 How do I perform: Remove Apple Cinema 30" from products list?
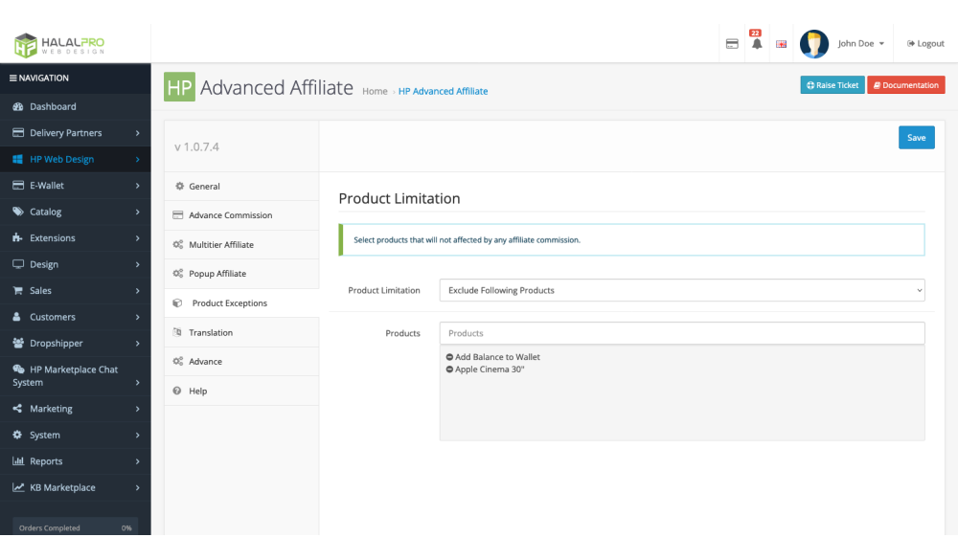[450, 370]
